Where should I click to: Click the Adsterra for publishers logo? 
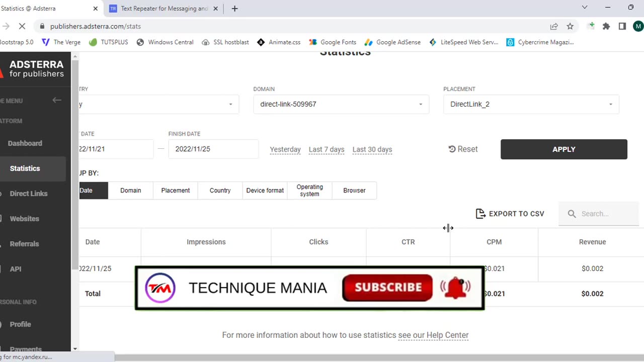pos(33,68)
